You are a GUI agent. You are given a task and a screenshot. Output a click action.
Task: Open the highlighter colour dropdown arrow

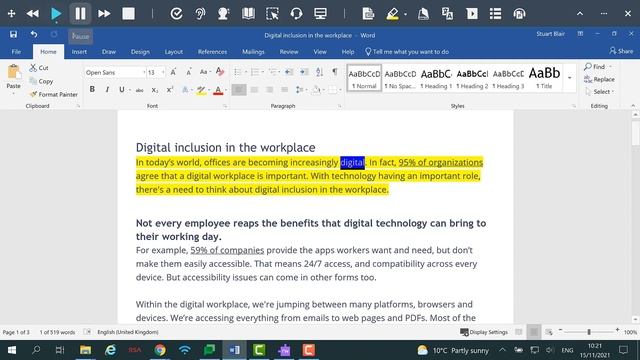coord(405,14)
